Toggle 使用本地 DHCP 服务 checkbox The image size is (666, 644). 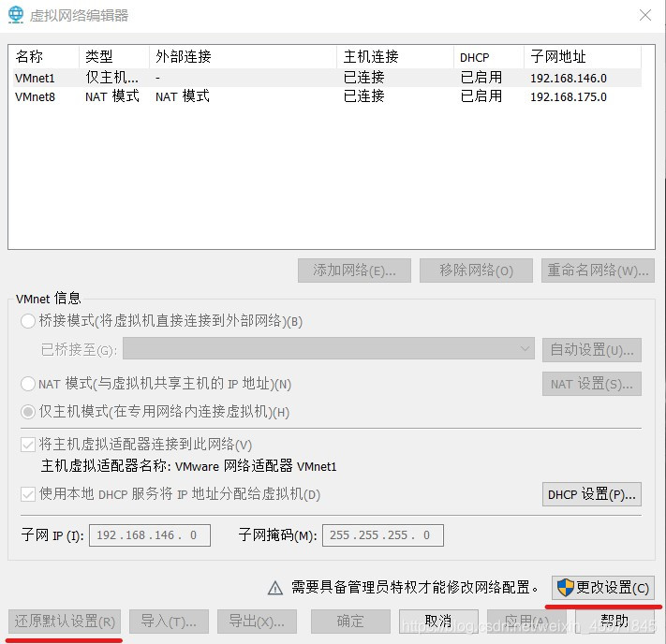(28, 494)
